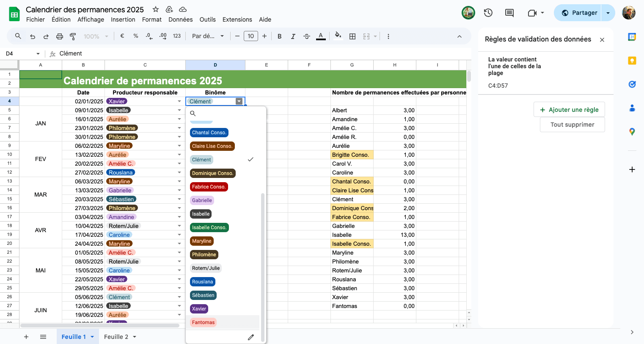Open the Partager options arrow

point(608,13)
